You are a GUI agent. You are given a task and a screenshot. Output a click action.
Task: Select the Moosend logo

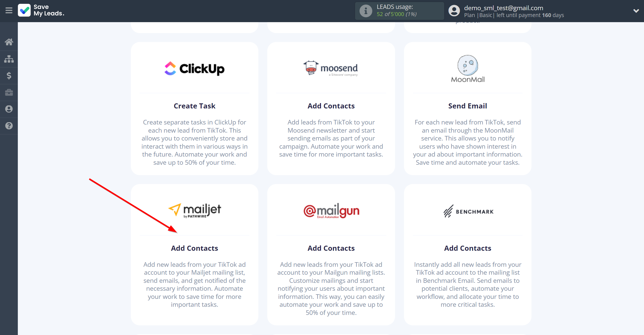[x=331, y=68]
